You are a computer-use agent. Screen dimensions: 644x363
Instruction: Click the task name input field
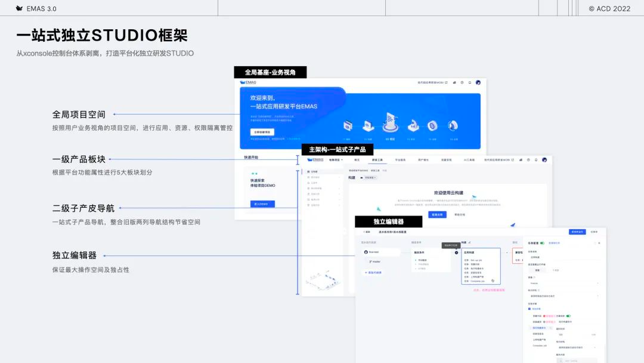pyautogui.click(x=563, y=257)
